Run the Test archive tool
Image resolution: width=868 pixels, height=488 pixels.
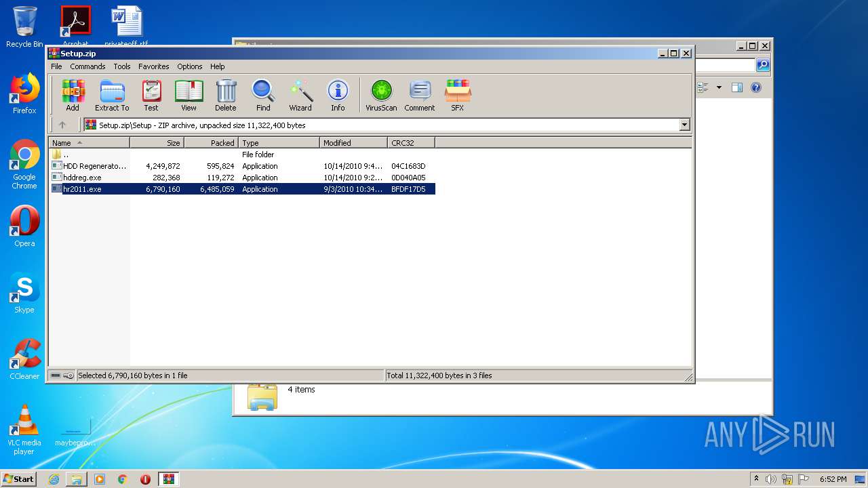[151, 95]
